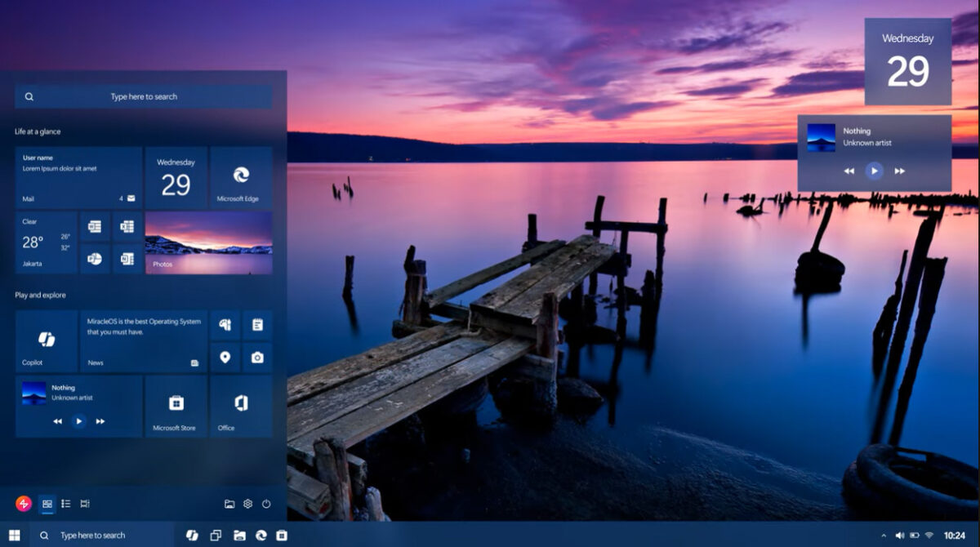The height and width of the screenshot is (547, 980).
Task: Launch Microsoft Edge from the start menu
Action: [241, 177]
